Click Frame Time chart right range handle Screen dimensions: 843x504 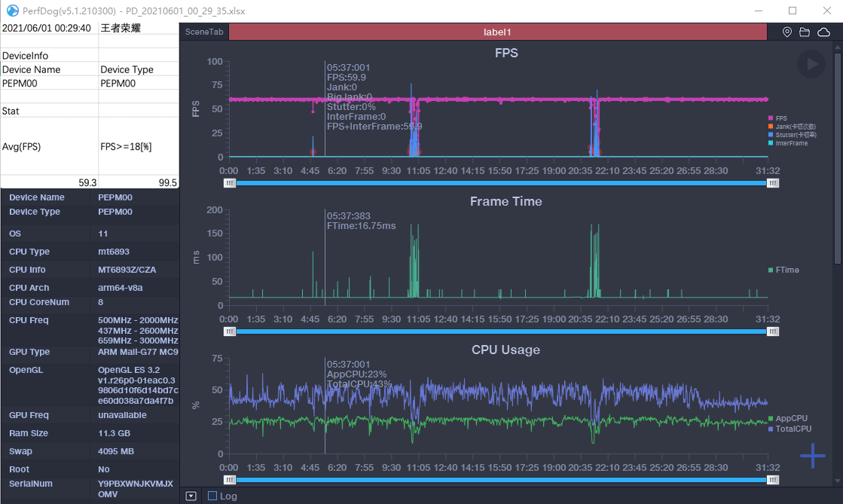click(x=772, y=331)
